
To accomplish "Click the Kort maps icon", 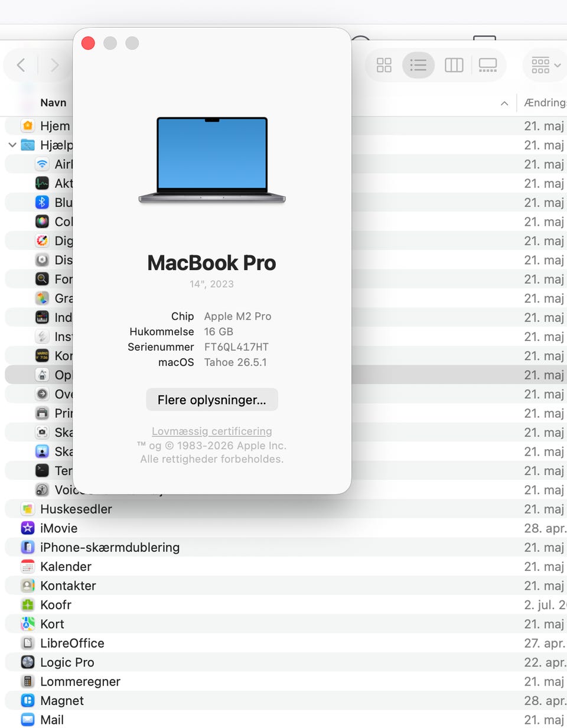I will pos(27,623).
